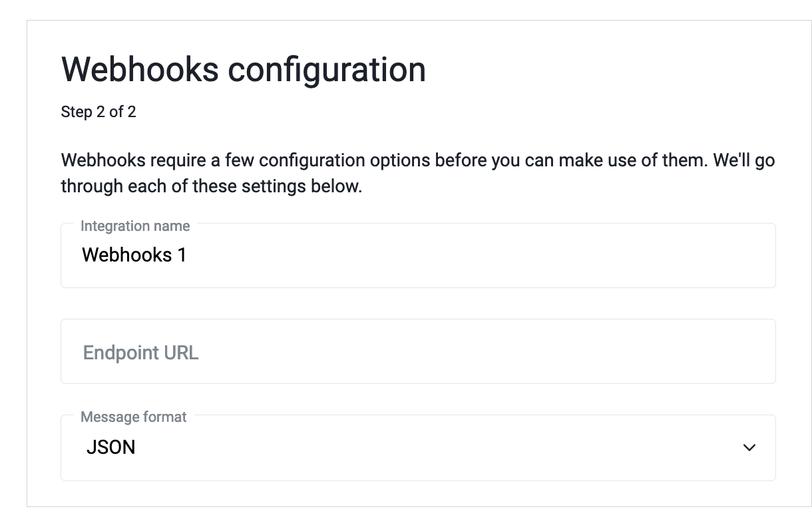Click the 'Webhooks 1' text in Integration name

134,256
